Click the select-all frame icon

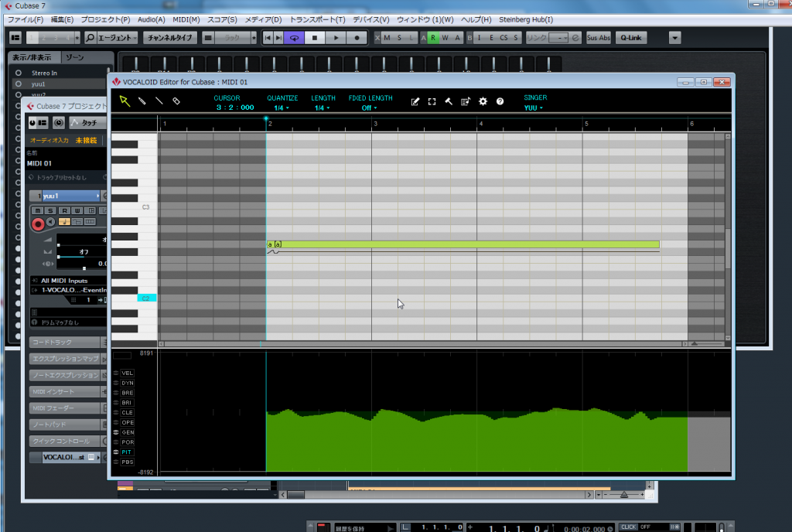point(432,101)
